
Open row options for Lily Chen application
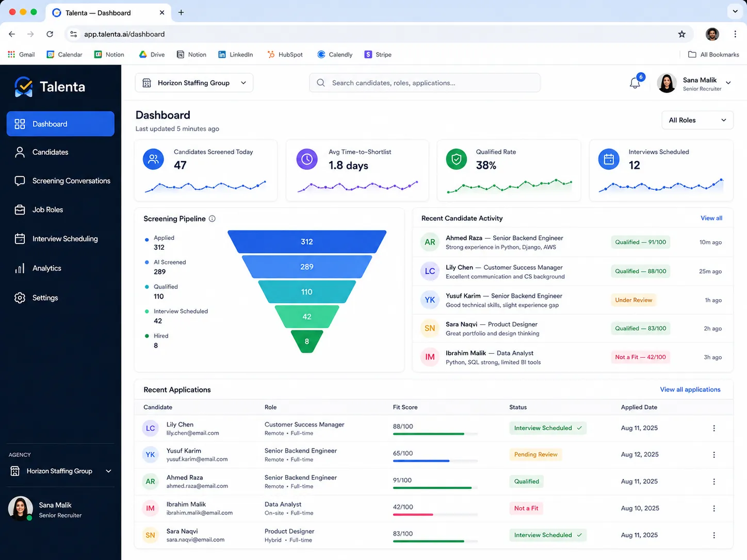[714, 428]
